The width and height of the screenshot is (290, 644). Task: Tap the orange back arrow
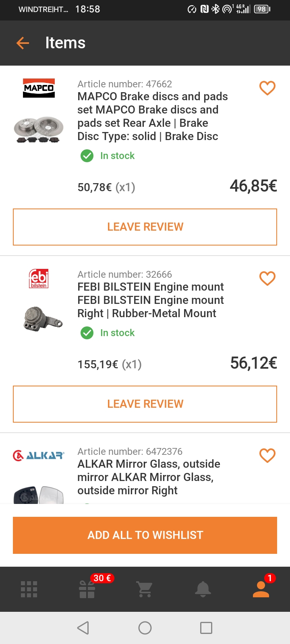click(23, 43)
